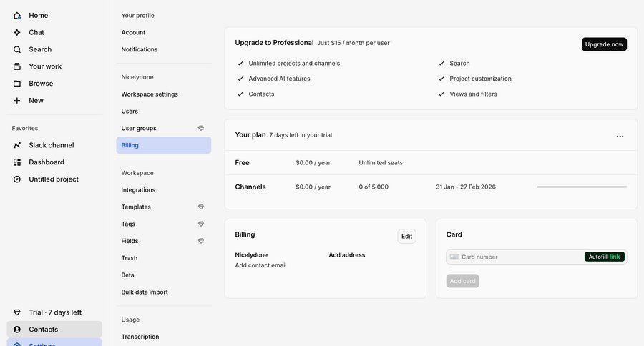This screenshot has height=346, width=644.
Task: Open Chat via its sparkle icon
Action: 17,32
